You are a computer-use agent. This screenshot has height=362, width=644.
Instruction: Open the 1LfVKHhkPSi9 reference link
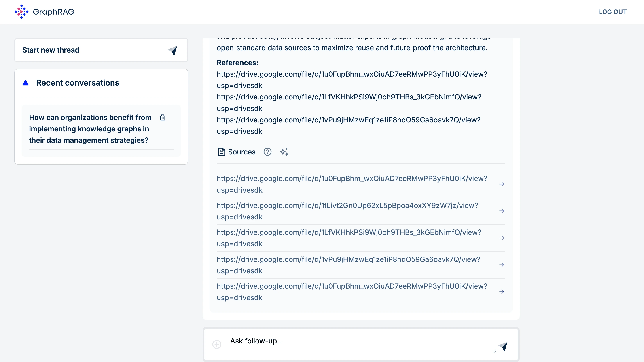(x=349, y=97)
